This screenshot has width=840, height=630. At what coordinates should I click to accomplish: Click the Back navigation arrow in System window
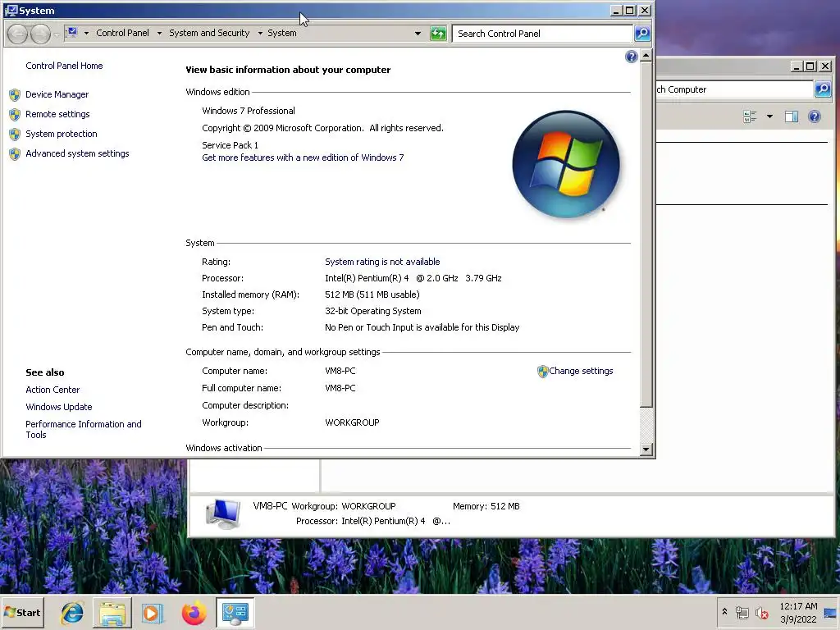pyautogui.click(x=18, y=34)
